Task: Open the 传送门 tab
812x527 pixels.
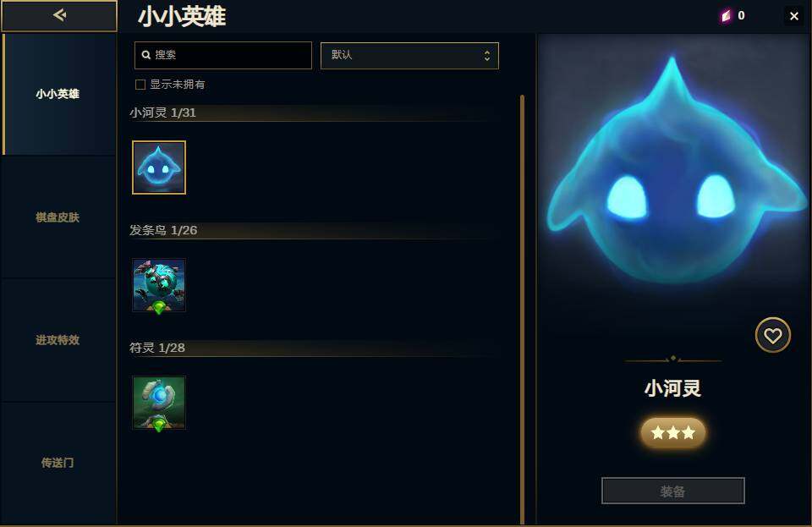Action: point(58,463)
